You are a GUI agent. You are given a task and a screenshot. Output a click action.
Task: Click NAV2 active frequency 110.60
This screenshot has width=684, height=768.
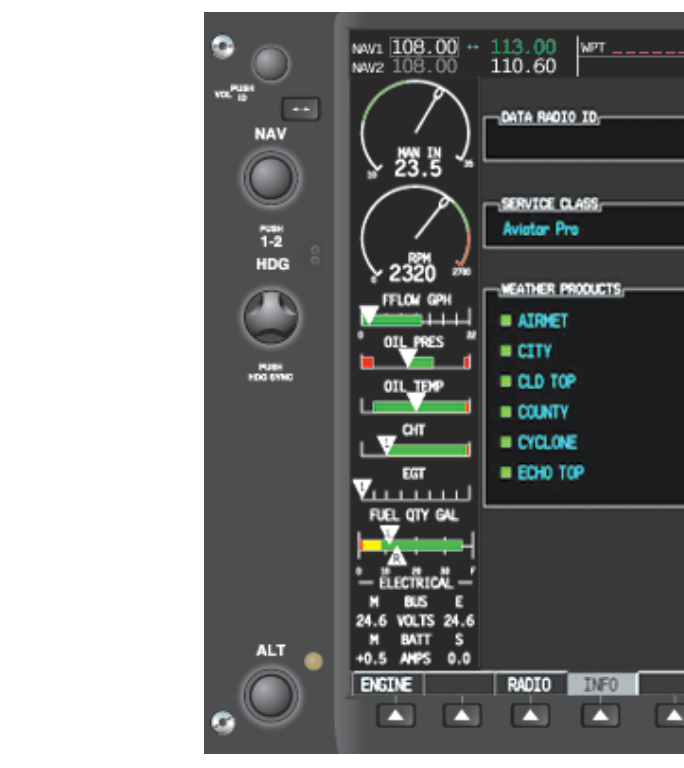click(x=523, y=66)
